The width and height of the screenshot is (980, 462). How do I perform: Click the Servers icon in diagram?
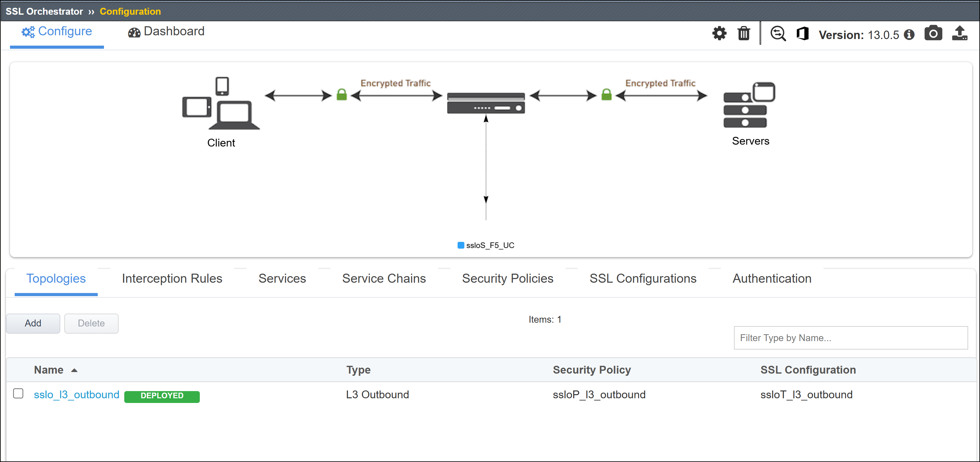point(749,105)
